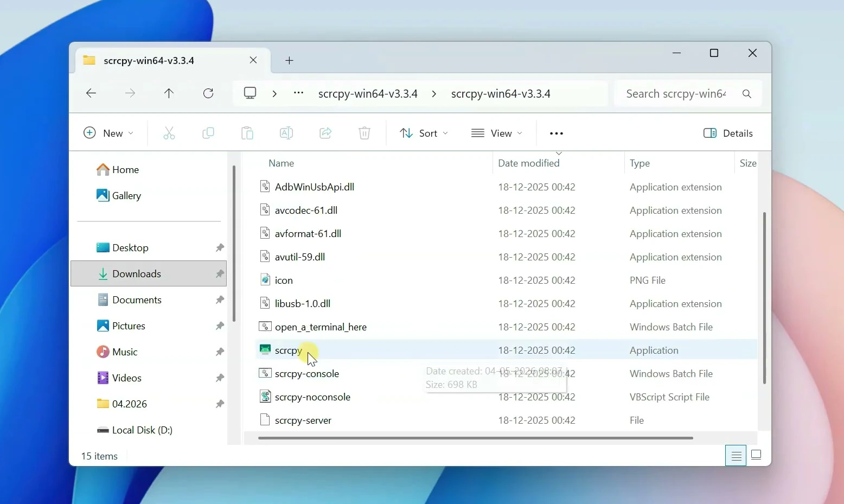The width and height of the screenshot is (844, 504).
Task: Open the New dropdown menu
Action: point(108,133)
